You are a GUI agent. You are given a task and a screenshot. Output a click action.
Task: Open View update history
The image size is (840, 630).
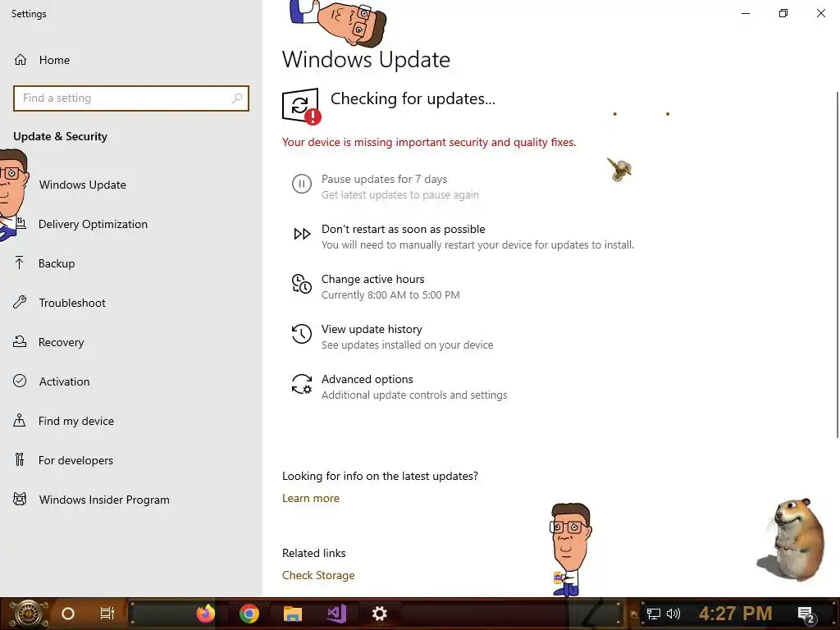(x=372, y=329)
